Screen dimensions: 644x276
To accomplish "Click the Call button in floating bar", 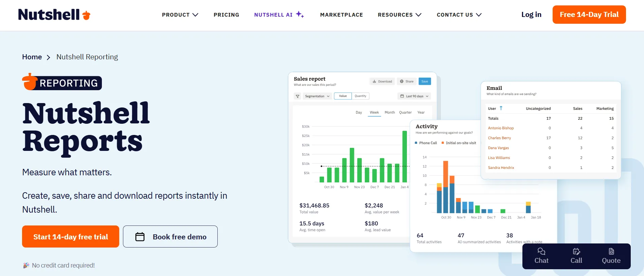I will [x=576, y=256].
